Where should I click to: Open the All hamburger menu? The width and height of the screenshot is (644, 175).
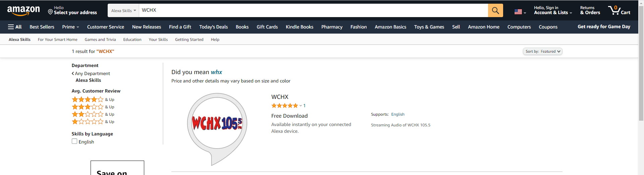(15, 27)
